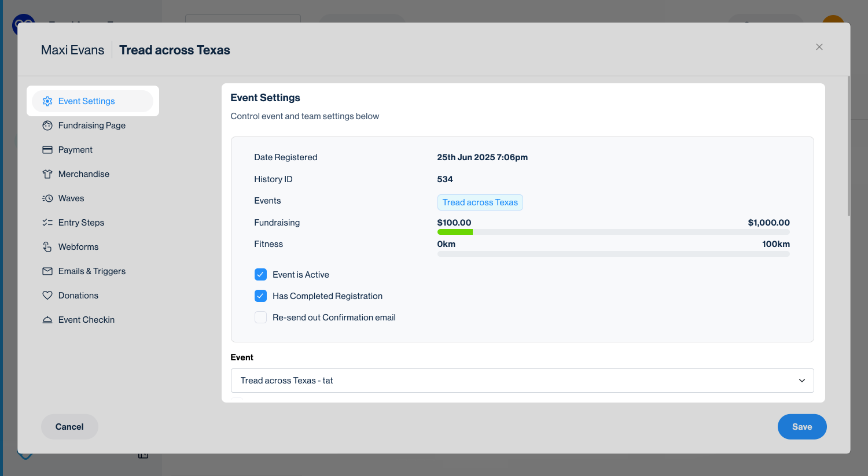
Task: Click the Payment card icon
Action: 47,150
